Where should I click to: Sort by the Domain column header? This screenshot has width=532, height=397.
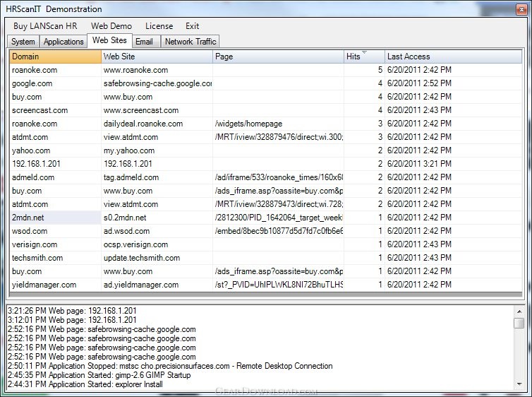tap(55, 57)
